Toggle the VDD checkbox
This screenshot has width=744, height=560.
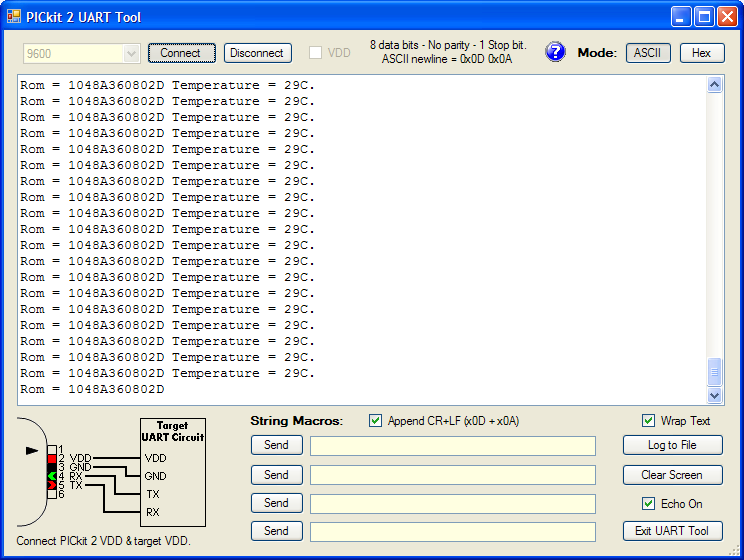316,53
